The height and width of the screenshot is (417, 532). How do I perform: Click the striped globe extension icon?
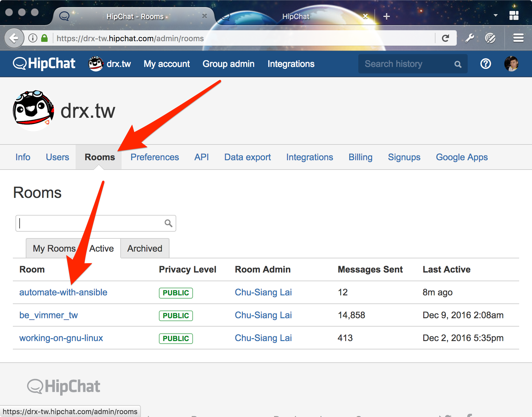490,38
